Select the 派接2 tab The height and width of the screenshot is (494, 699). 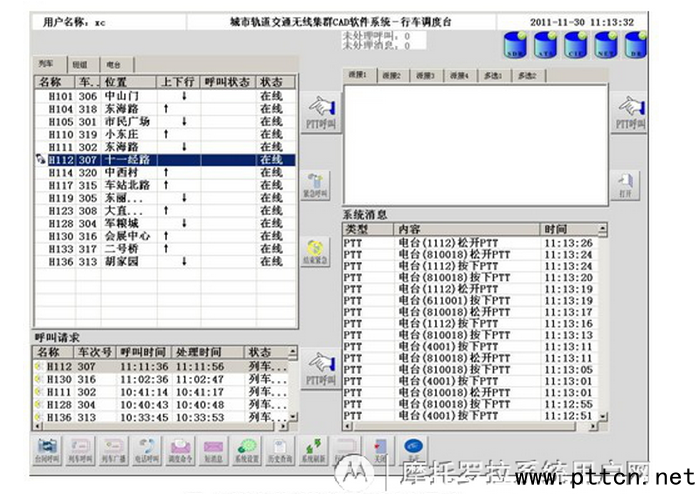point(392,75)
